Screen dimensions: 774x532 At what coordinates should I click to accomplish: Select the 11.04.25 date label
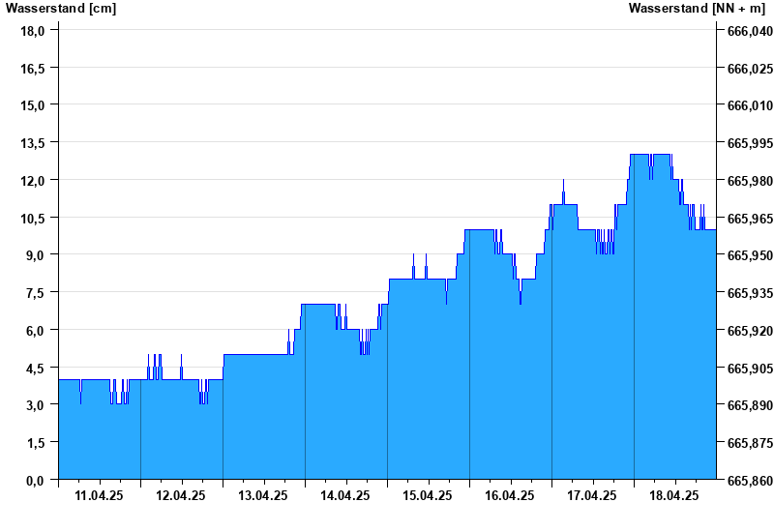[99, 496]
